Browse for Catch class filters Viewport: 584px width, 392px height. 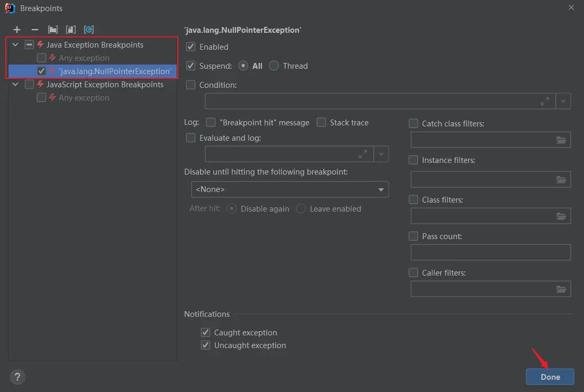point(561,140)
